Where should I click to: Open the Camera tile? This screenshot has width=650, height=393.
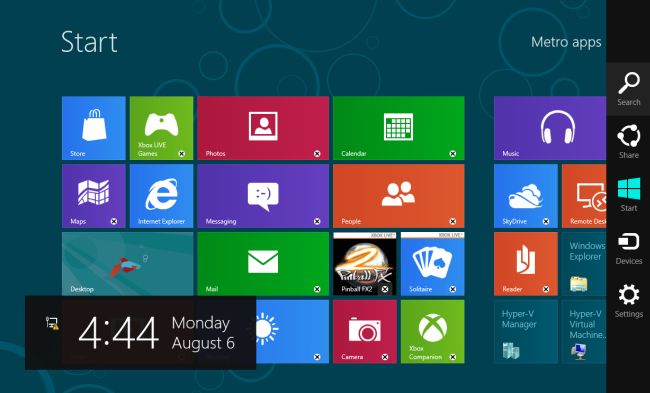click(x=365, y=332)
